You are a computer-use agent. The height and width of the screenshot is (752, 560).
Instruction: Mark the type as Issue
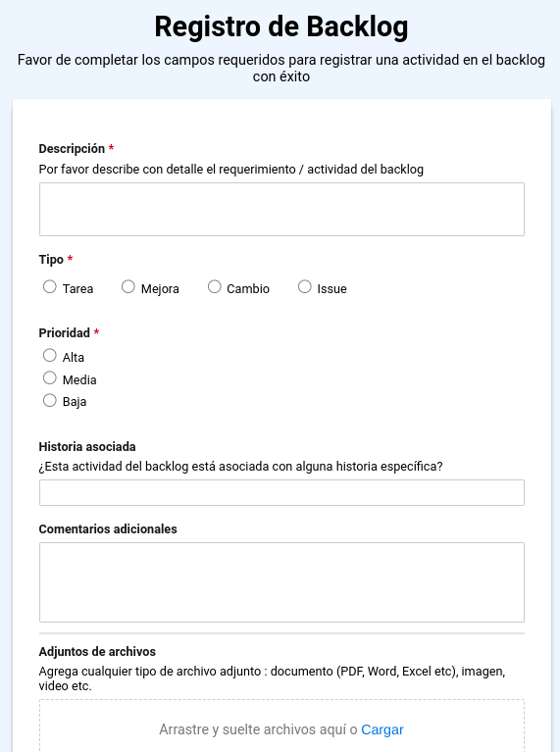click(x=305, y=287)
